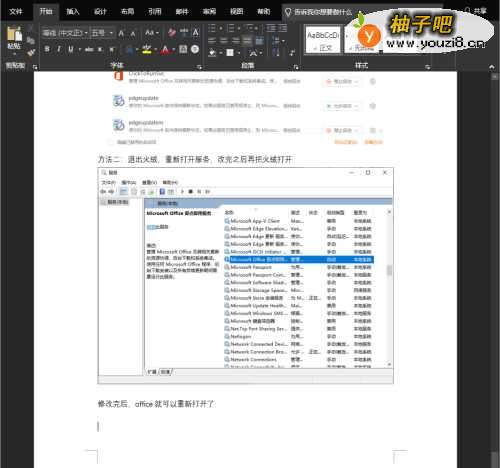Screen dimensions: 500x468
Task: Open the 文件 menu
Action: coord(16,12)
